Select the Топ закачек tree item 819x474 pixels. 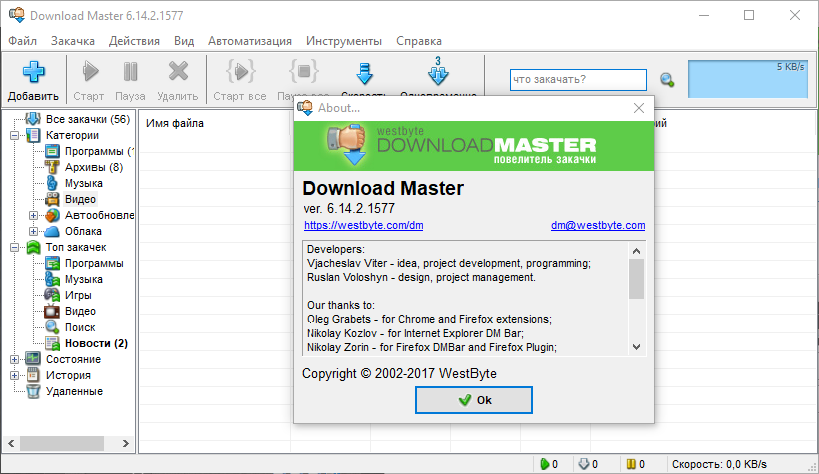point(76,247)
